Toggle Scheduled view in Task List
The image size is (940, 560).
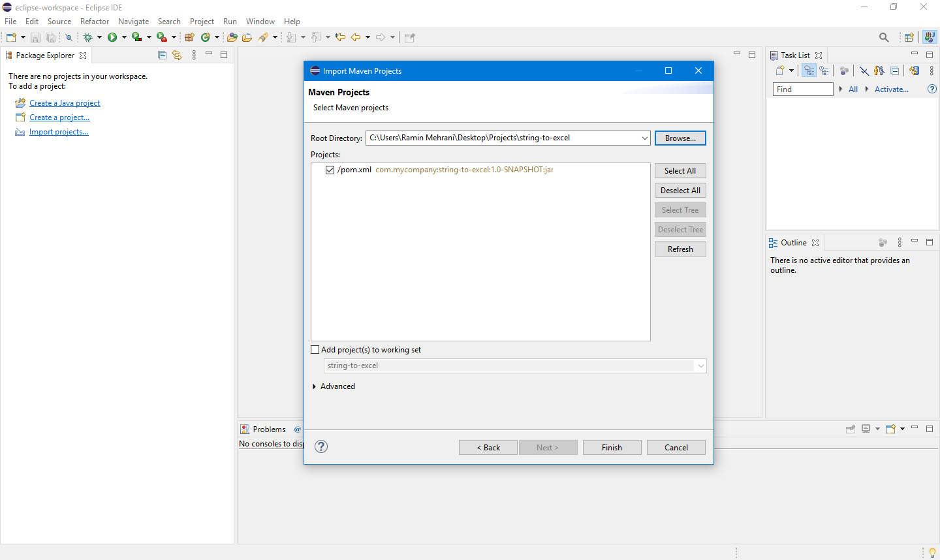click(824, 70)
